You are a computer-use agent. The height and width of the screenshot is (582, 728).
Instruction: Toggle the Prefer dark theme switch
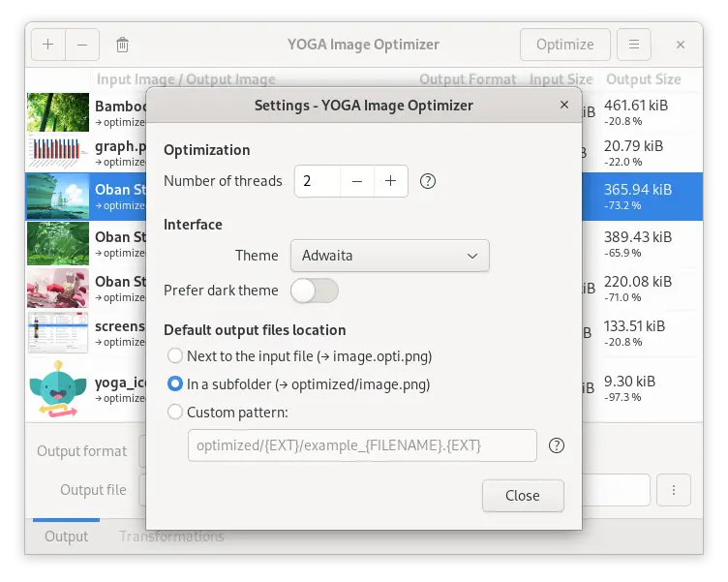pos(315,291)
